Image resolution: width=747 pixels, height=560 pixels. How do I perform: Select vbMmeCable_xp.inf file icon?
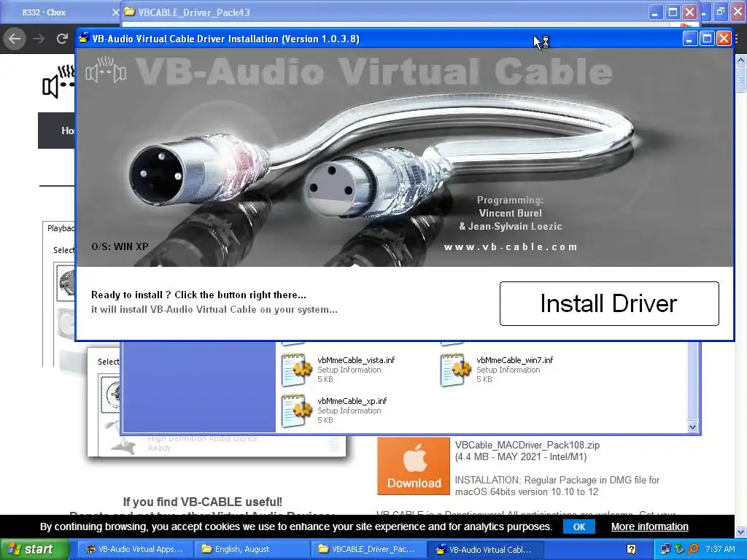point(296,410)
